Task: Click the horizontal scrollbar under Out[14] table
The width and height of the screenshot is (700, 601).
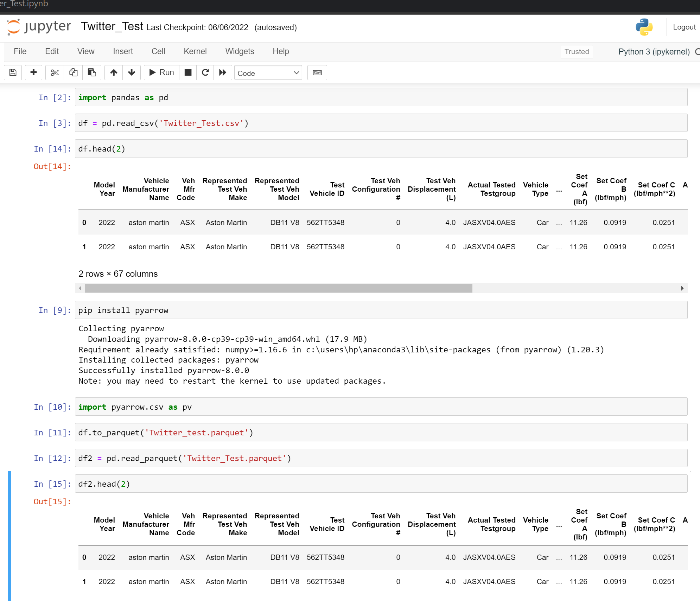Action: click(279, 288)
